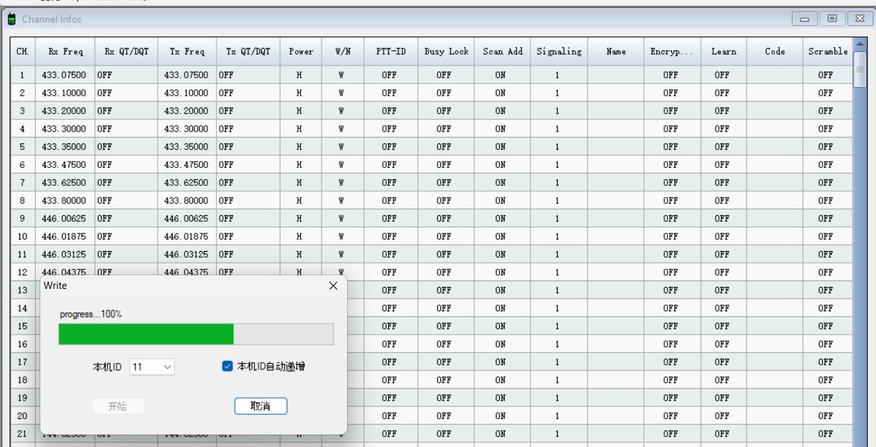
Task: Toggle Scan Add cell for channel 8
Action: [x=502, y=200]
